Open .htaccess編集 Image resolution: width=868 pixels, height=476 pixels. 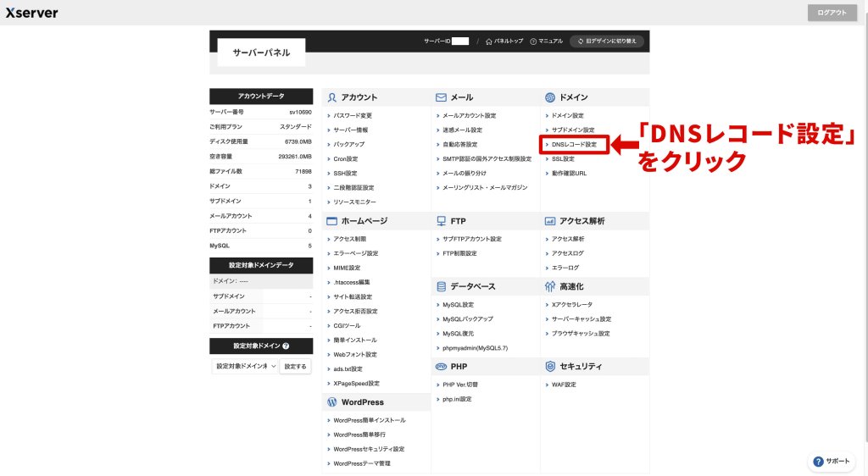click(352, 282)
